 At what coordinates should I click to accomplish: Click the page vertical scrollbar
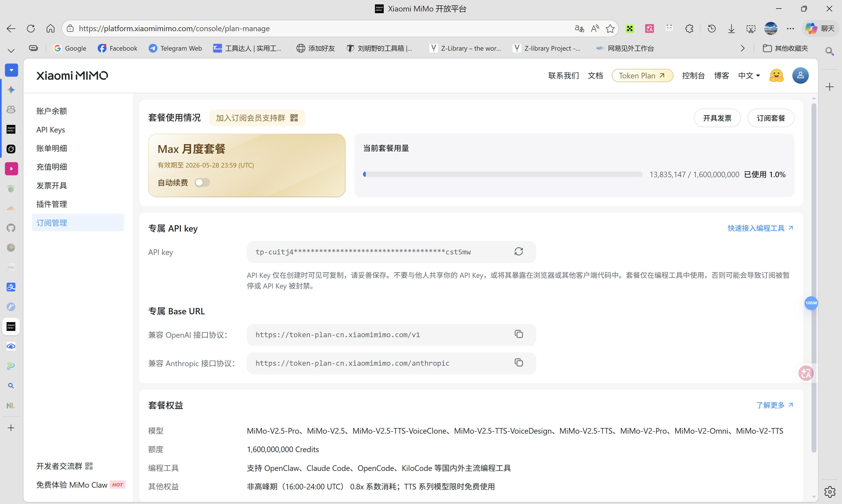click(813, 278)
